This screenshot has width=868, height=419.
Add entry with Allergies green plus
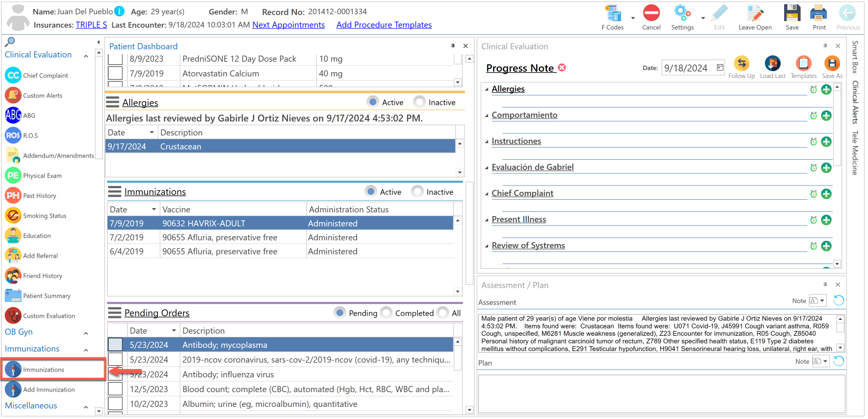click(826, 90)
